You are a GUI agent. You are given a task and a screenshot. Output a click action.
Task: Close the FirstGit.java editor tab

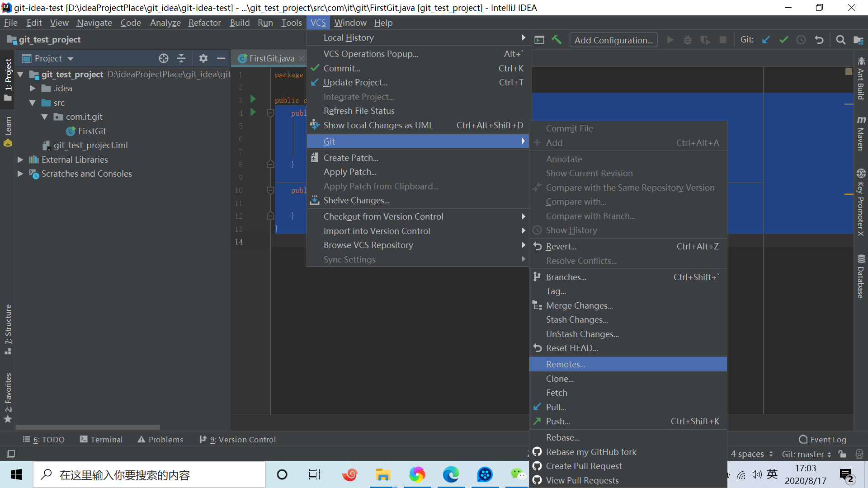click(302, 58)
